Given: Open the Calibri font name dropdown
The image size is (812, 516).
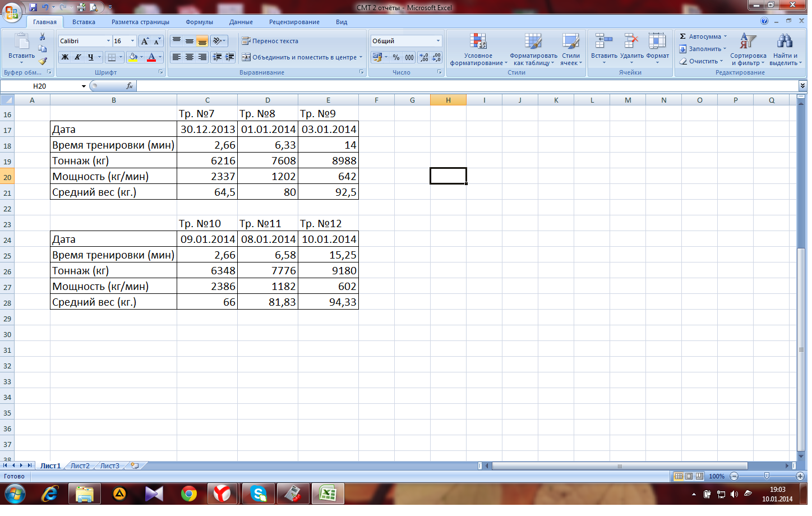Looking at the screenshot, I should coord(108,41).
